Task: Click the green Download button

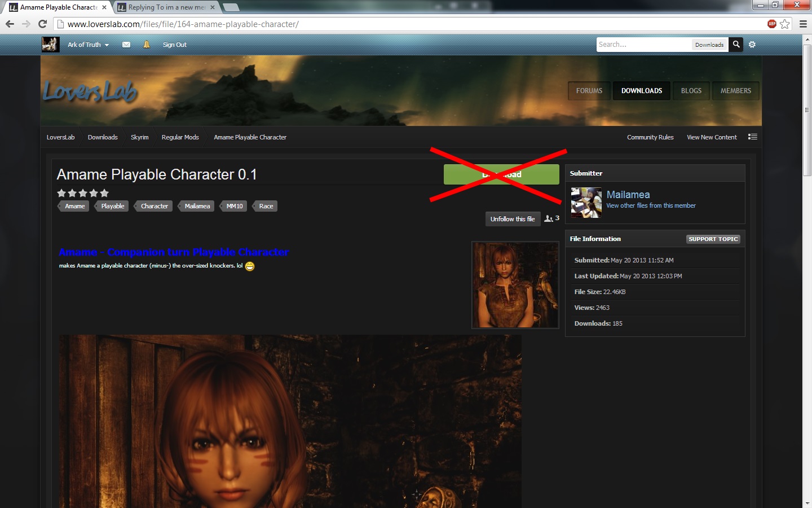Action: [501, 174]
